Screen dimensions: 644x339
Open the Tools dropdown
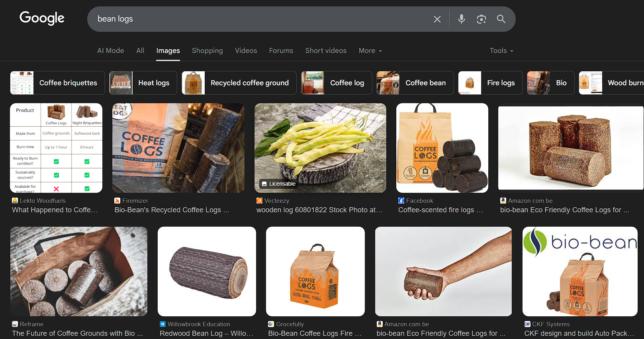[x=501, y=51]
